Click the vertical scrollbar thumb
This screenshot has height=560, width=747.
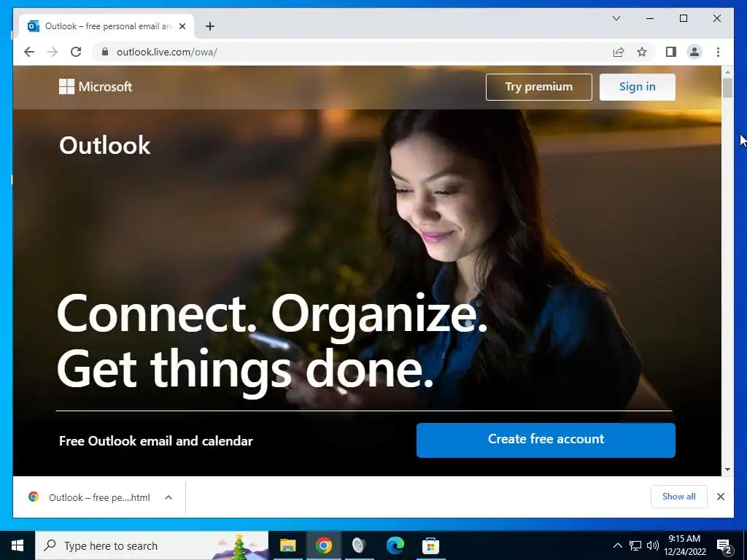[x=727, y=87]
